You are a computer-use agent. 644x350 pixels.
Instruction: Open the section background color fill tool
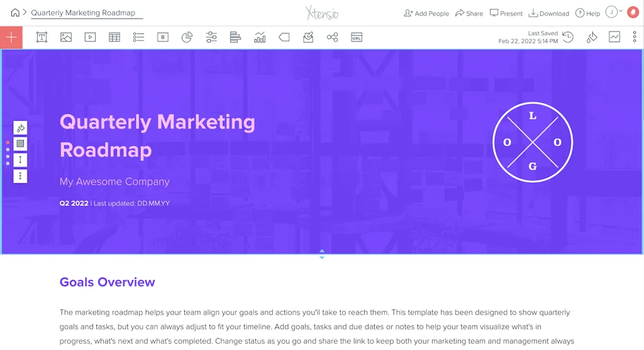pyautogui.click(x=20, y=128)
